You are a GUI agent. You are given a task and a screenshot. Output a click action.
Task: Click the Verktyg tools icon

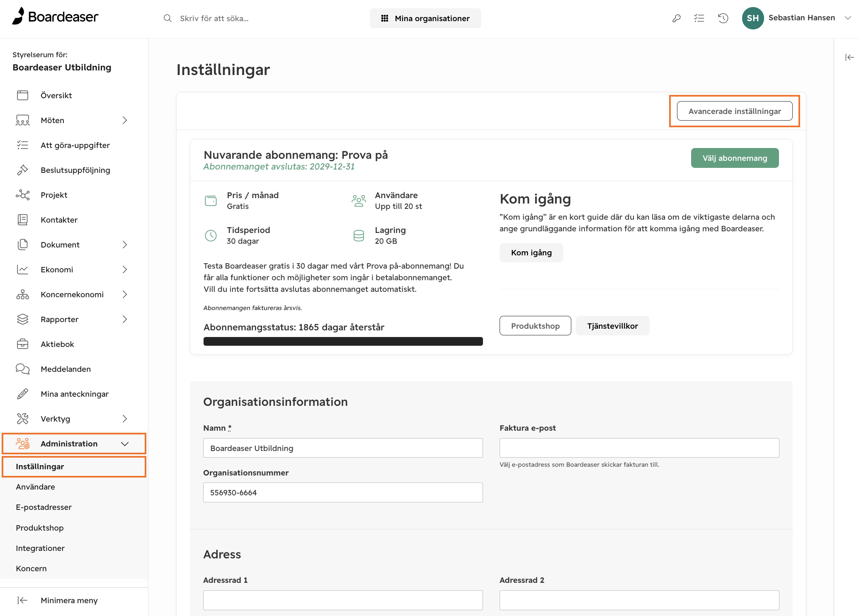[x=23, y=419]
